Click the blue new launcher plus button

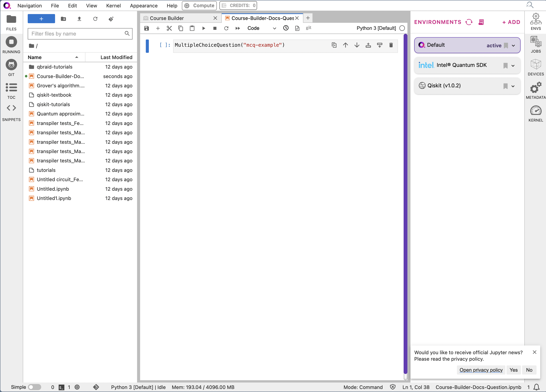41,19
